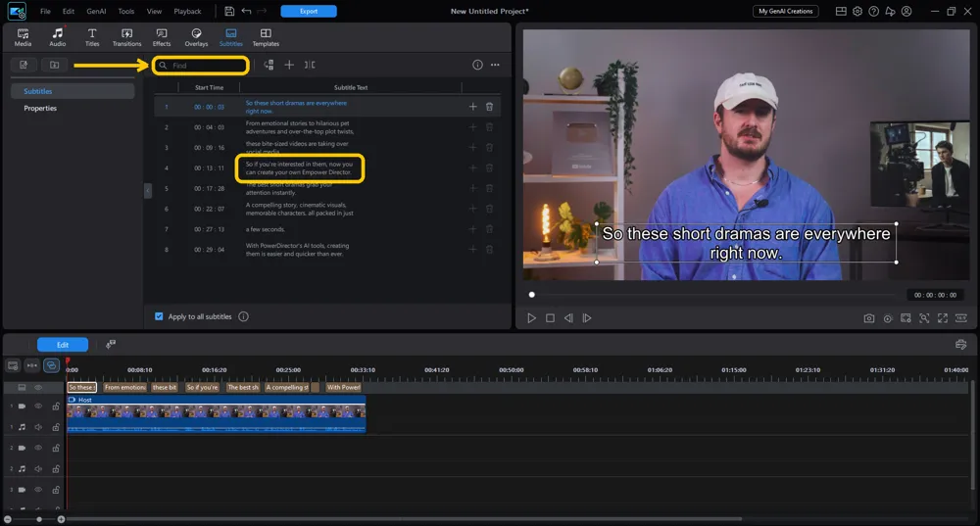Select subtitle 'So if you're interested in them'

coord(299,168)
